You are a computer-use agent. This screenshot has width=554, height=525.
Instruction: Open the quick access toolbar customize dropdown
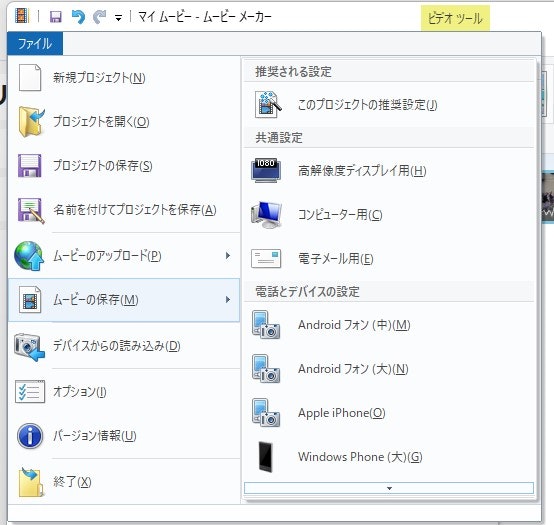tap(118, 17)
